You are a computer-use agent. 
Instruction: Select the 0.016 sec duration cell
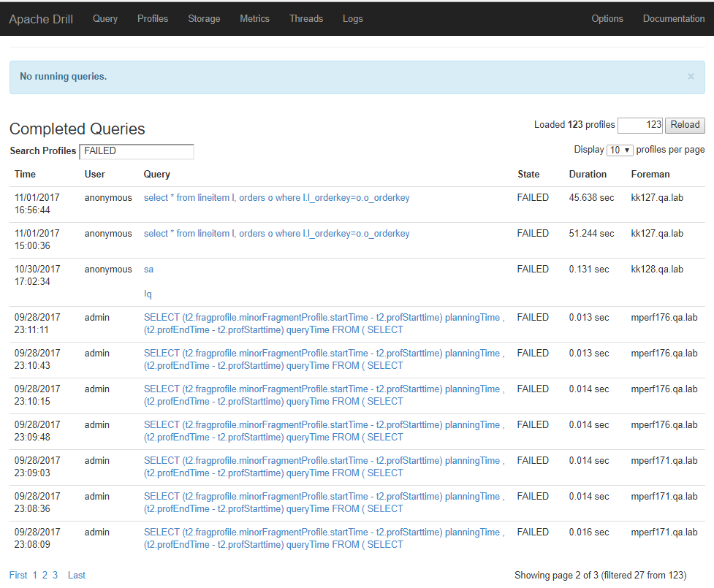(589, 532)
